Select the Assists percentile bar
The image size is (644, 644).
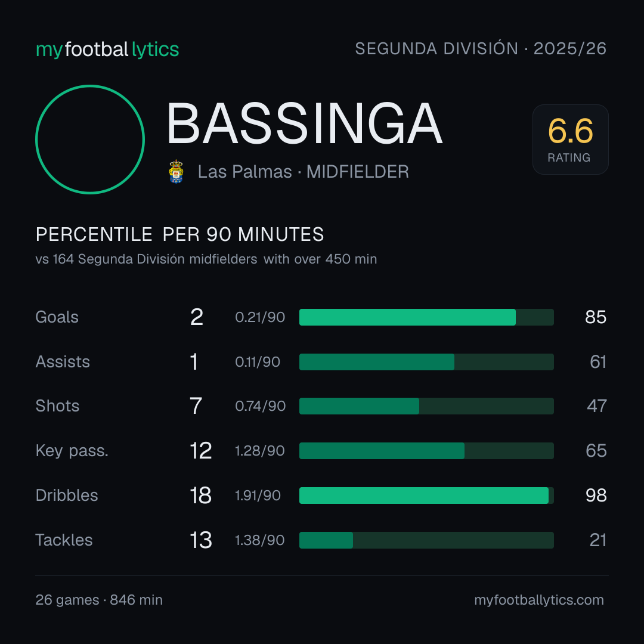coord(426,362)
